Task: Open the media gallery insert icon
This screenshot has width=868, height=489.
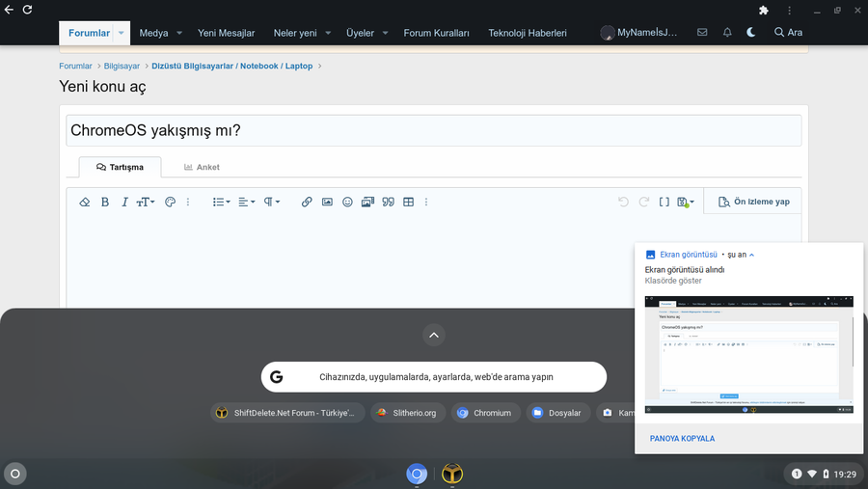Action: tap(367, 203)
